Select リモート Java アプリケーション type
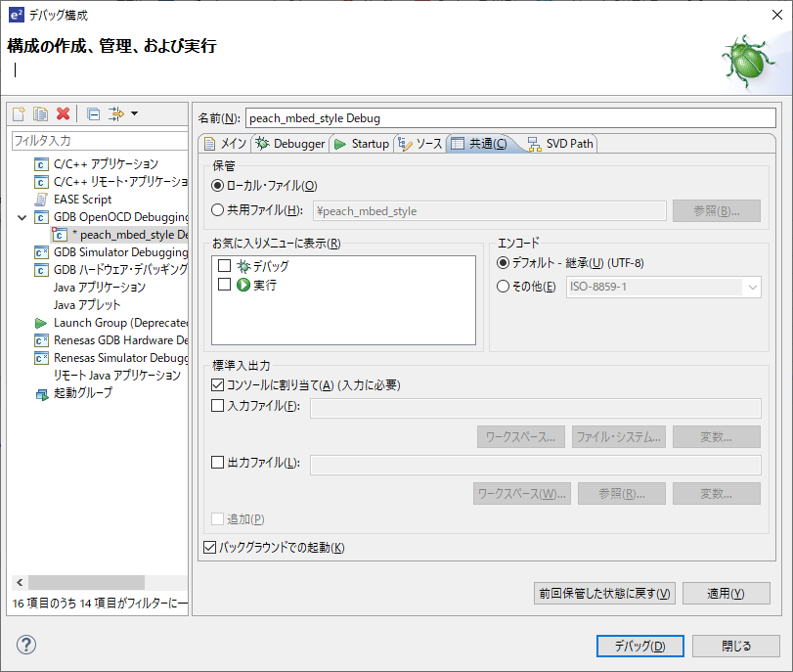 pos(116,376)
